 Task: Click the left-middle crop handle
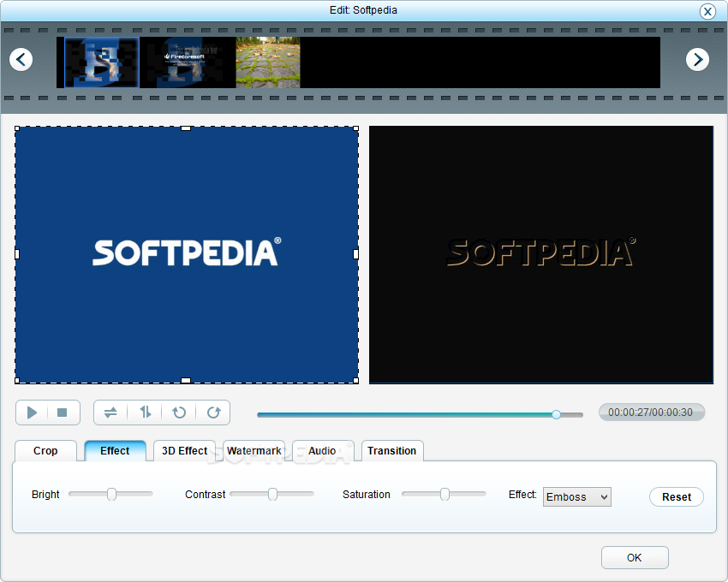17,254
